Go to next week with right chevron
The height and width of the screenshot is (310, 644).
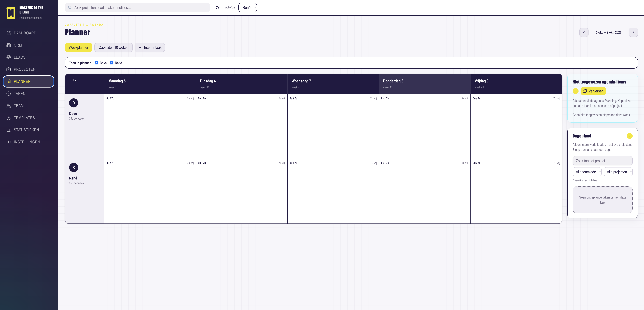pos(633,32)
